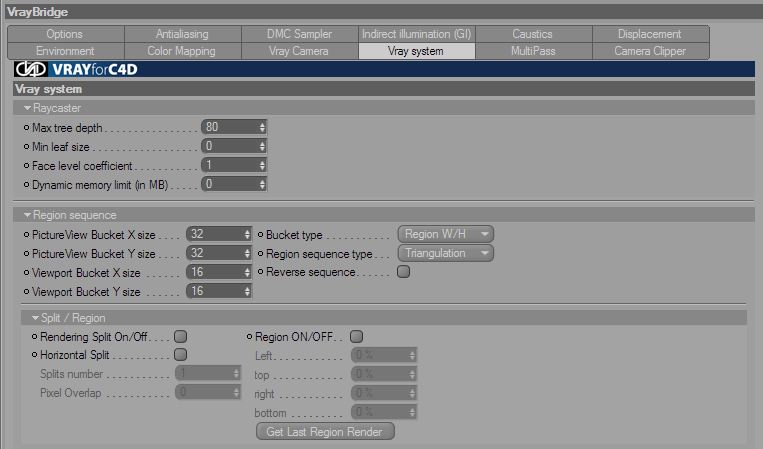Enable the Reverse sequence checkbox
The height and width of the screenshot is (449, 763).
tap(403, 271)
